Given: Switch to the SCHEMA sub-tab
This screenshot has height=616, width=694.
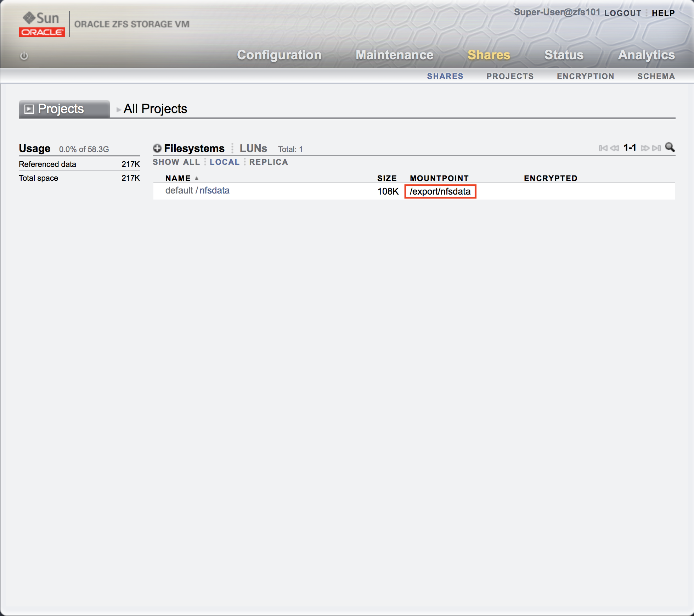Looking at the screenshot, I should click(x=656, y=76).
